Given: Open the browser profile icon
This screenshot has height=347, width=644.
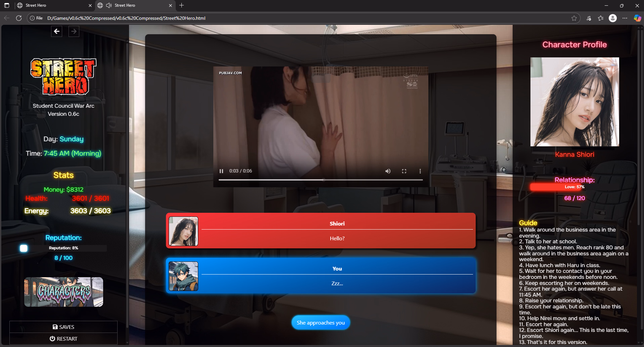Looking at the screenshot, I should 612,18.
